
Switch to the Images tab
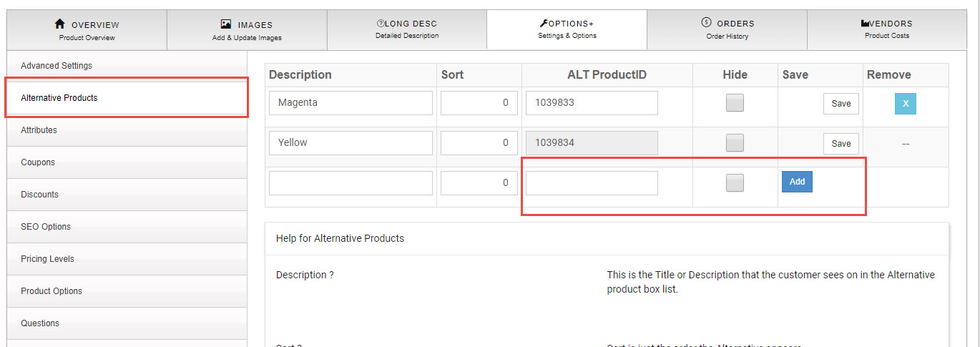coord(247,30)
